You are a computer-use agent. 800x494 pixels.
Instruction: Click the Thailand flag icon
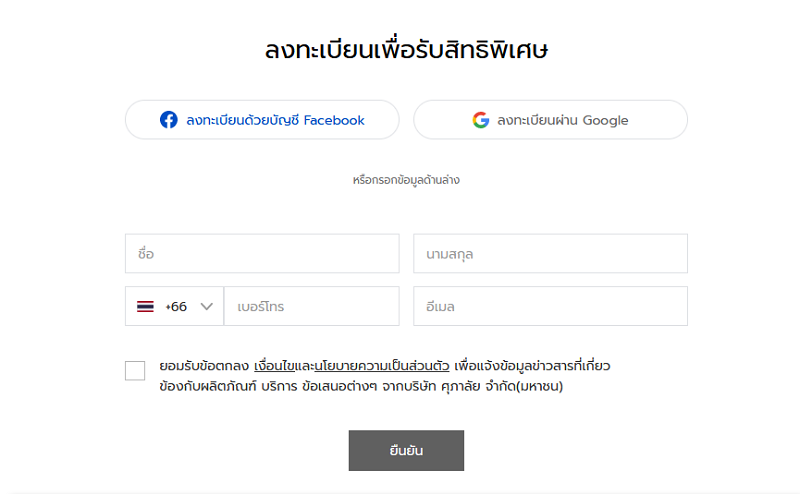pyautogui.click(x=145, y=307)
